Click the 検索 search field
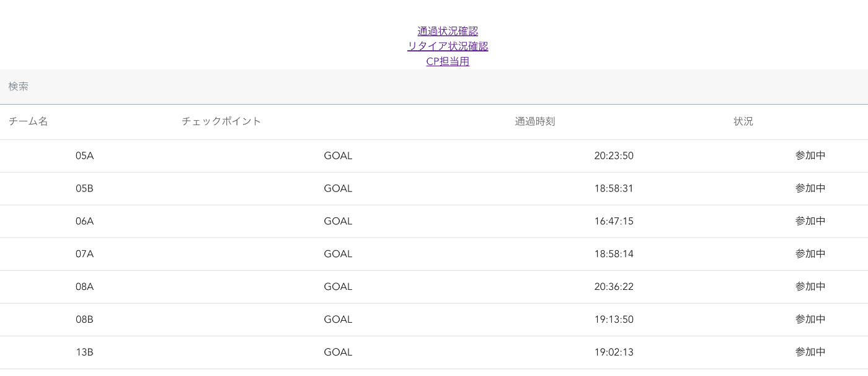 (x=434, y=87)
